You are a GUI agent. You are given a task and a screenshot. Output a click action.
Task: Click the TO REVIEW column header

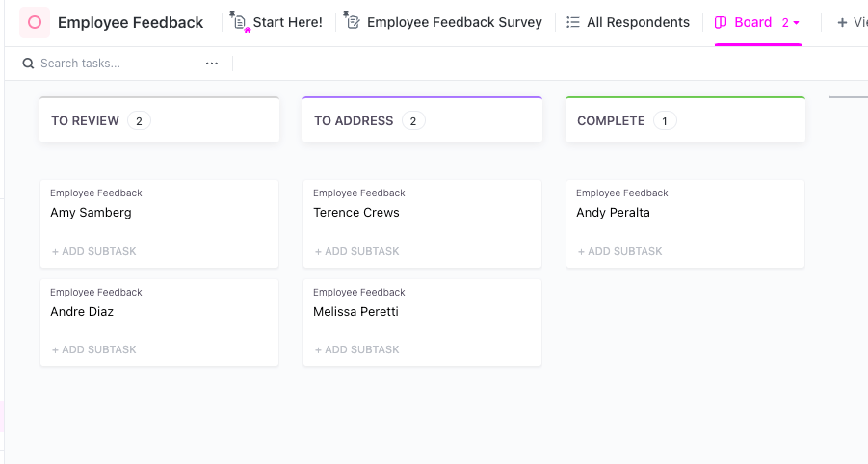pos(85,121)
